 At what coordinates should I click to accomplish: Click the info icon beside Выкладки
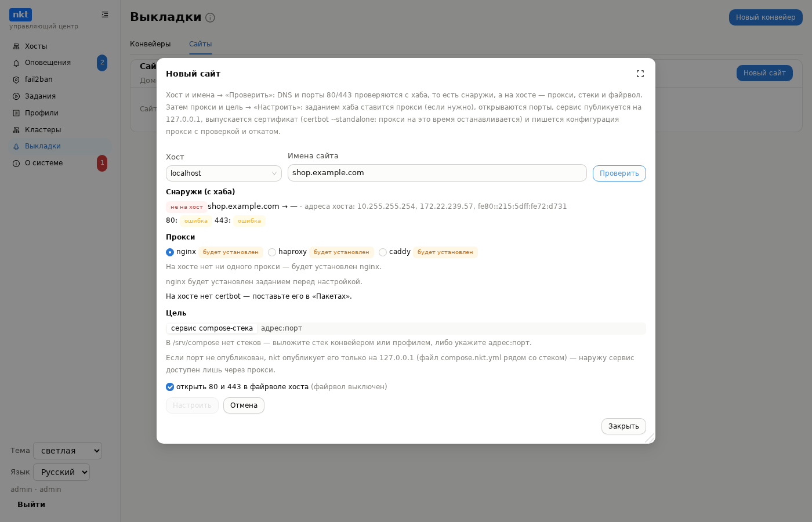pyautogui.click(x=210, y=17)
